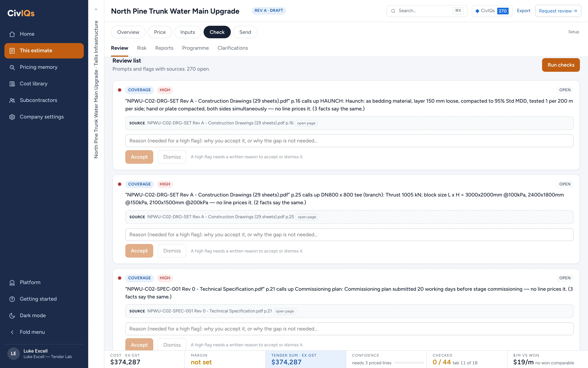
Task: Click the Home icon in sidebar
Action: pos(12,34)
